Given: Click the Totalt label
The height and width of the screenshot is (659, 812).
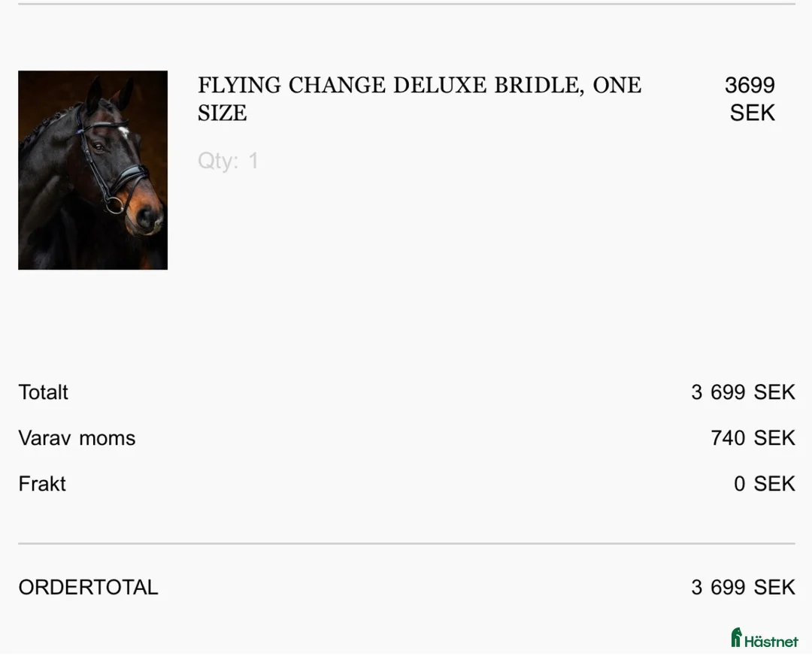Looking at the screenshot, I should (43, 392).
